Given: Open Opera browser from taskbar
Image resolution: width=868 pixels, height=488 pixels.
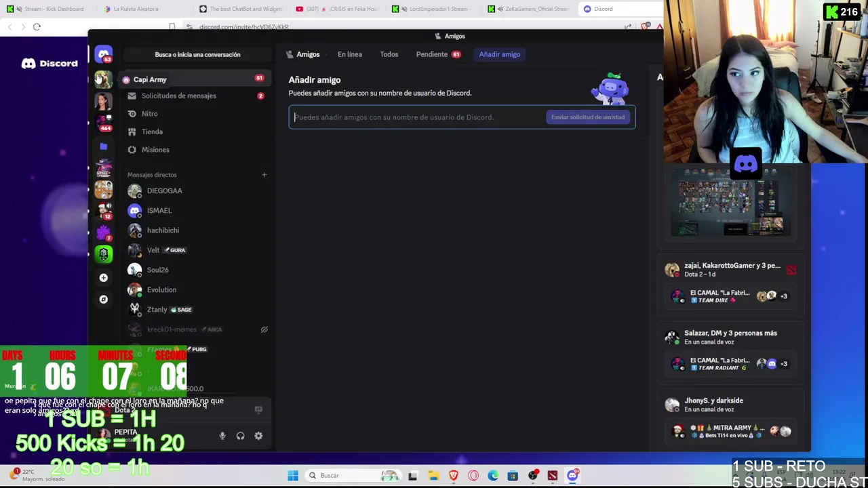Looking at the screenshot, I should tap(473, 476).
